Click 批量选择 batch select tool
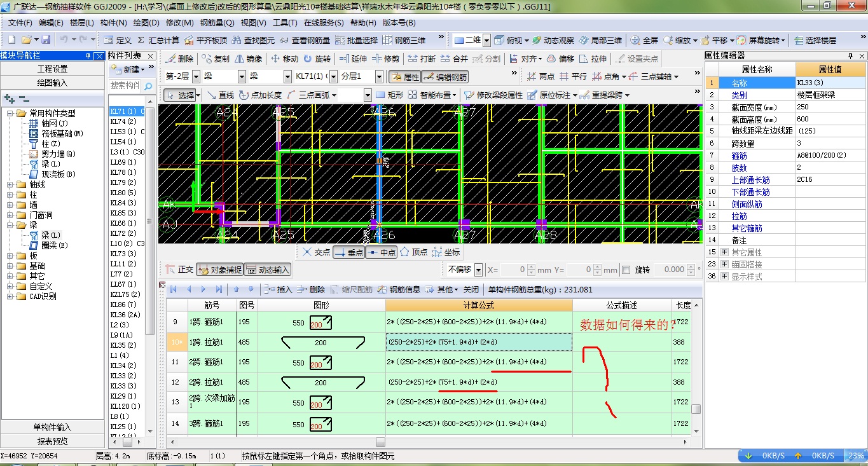 tap(355, 40)
